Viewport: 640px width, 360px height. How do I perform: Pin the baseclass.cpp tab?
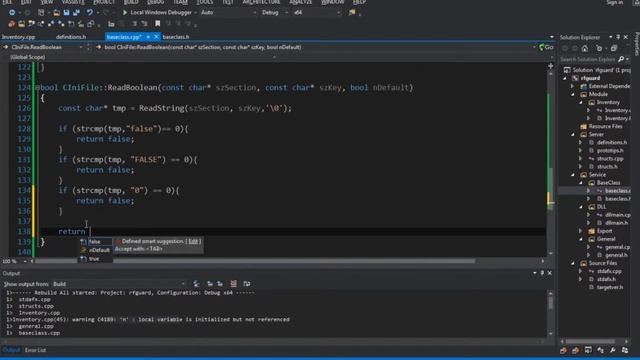(x=148, y=37)
